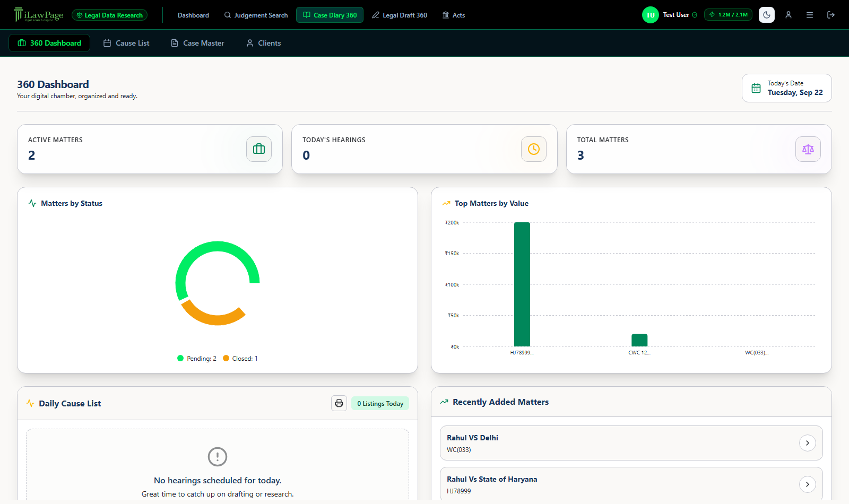Open Legal Draft 360

[400, 15]
